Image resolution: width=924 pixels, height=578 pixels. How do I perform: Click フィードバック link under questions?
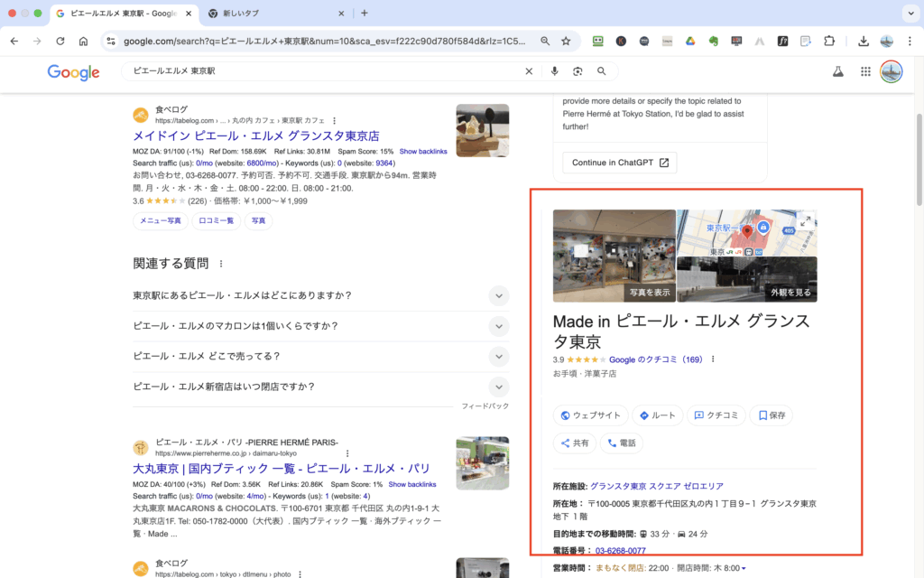point(485,406)
